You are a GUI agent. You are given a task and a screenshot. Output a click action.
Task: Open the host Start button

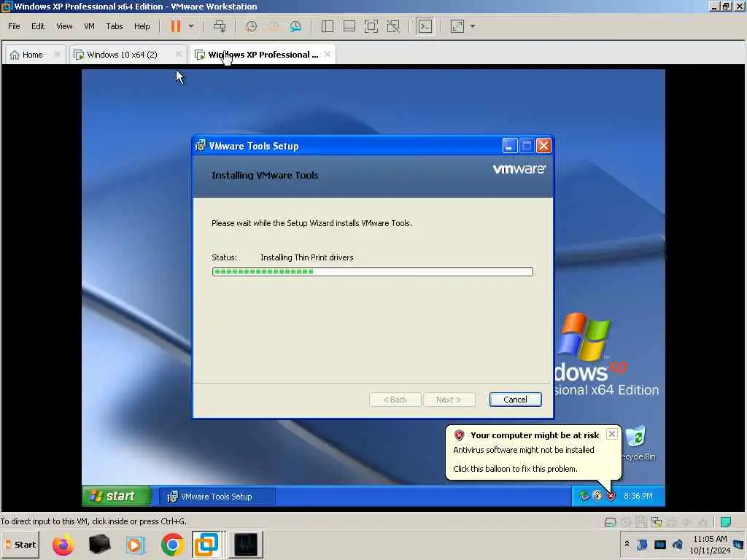(x=20, y=545)
